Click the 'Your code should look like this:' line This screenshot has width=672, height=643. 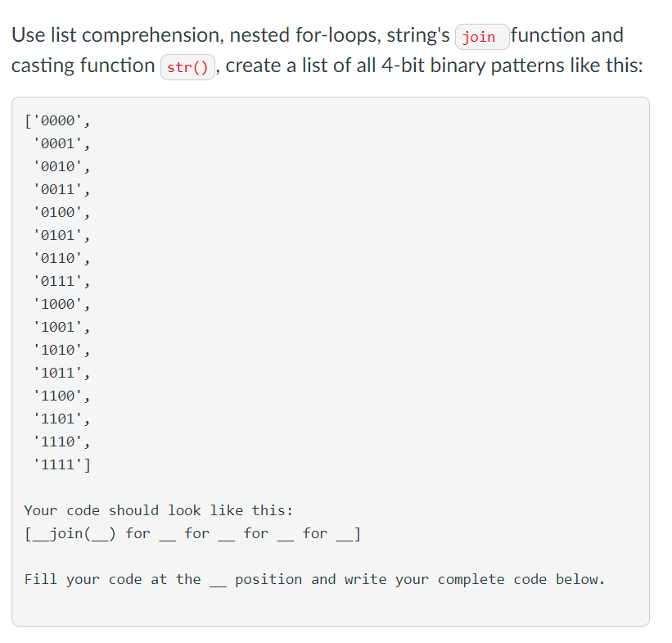tap(159, 511)
